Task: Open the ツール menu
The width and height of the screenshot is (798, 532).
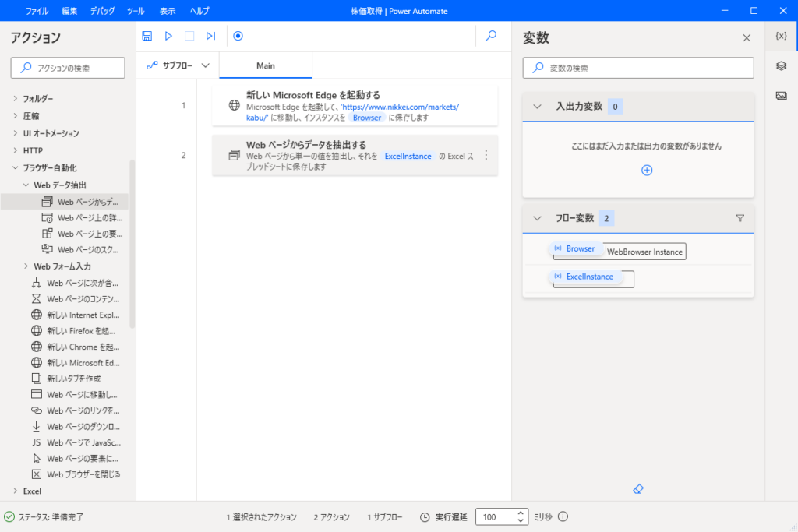Action: click(x=136, y=11)
